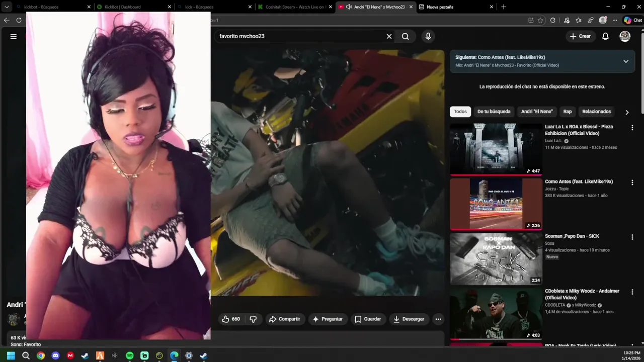
Task: Open the gear Settings app in taskbar
Action: pos(189,355)
